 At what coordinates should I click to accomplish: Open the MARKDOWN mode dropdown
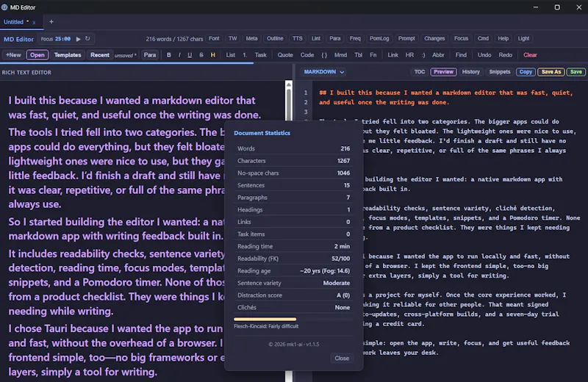click(323, 72)
